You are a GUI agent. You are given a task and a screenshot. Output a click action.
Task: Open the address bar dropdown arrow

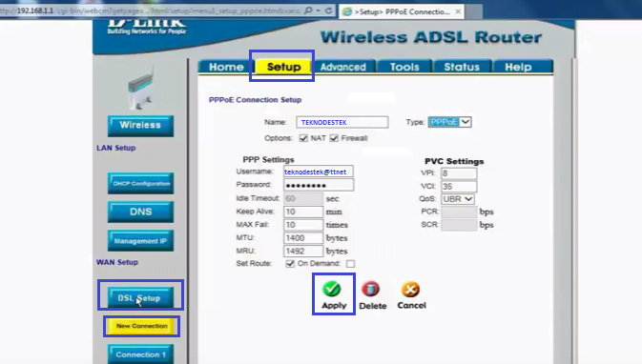point(318,10)
